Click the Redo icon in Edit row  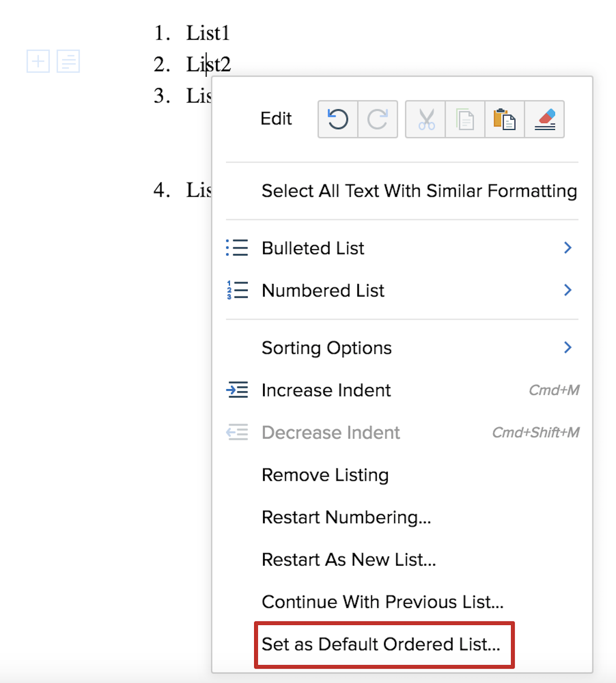378,119
